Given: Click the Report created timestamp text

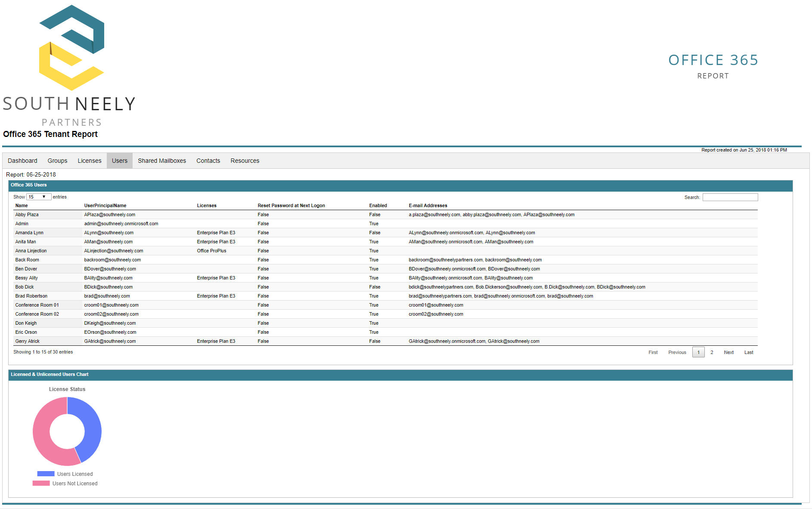Looking at the screenshot, I should 744,150.
